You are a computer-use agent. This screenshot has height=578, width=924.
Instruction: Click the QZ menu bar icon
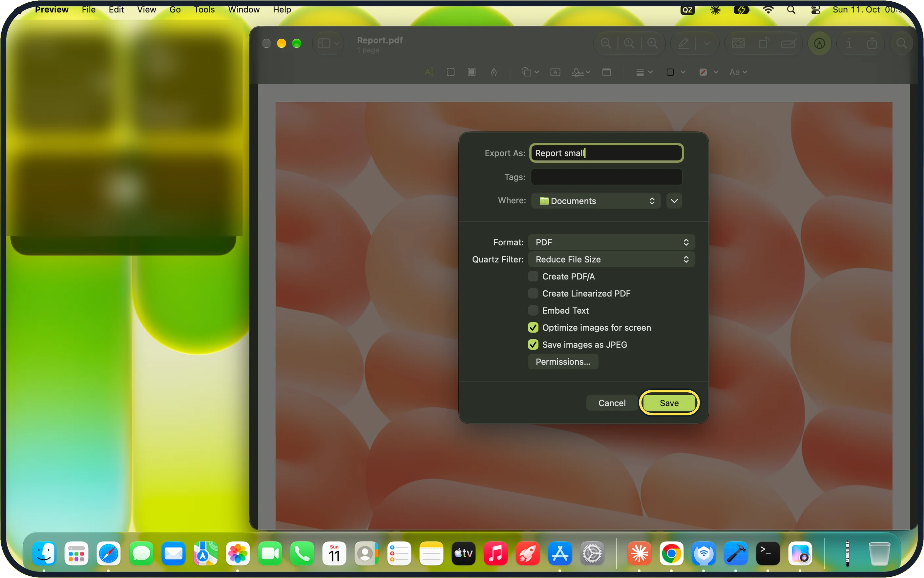click(x=687, y=10)
